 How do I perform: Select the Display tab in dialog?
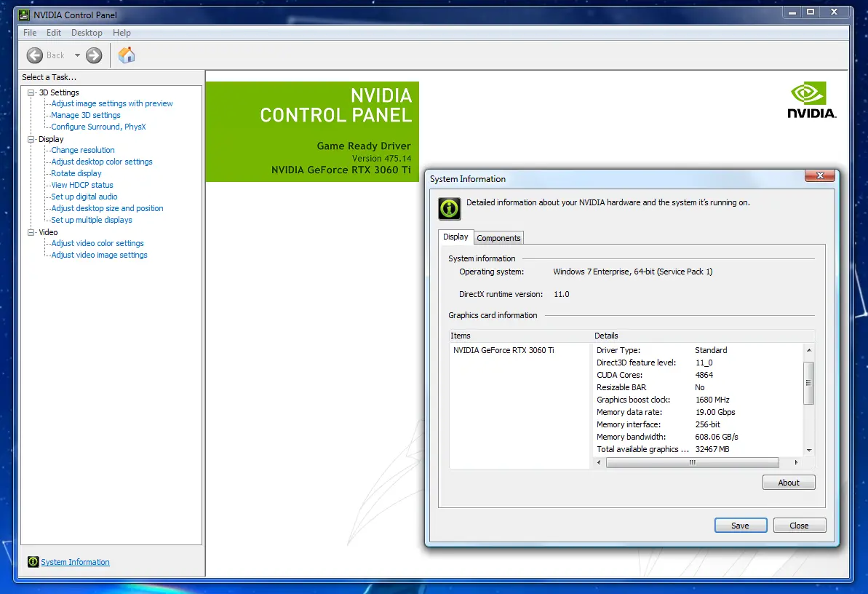[455, 237]
